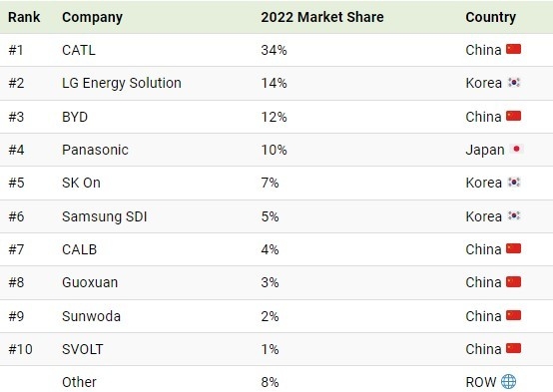This screenshot has height=392, width=553.
Task: Select the LG Energy Solution cell
Action: (122, 83)
